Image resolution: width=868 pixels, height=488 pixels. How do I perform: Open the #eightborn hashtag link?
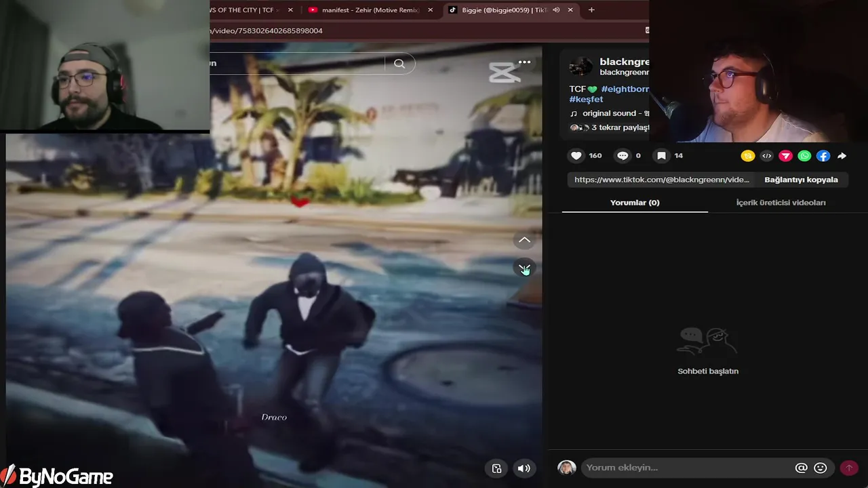click(x=625, y=89)
